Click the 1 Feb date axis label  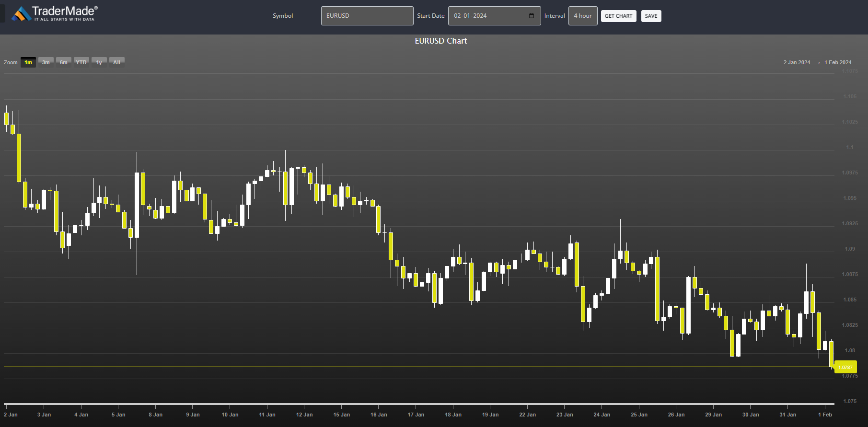(x=825, y=415)
